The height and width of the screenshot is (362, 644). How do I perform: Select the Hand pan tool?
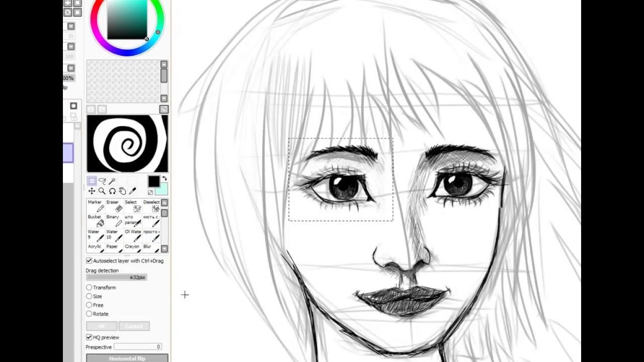point(122,191)
